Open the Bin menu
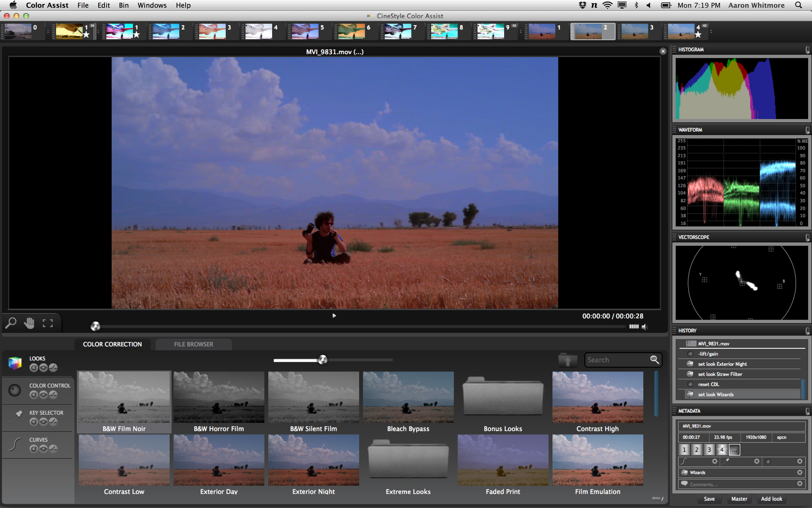Screen dimensions: 812x508 (x=123, y=5)
